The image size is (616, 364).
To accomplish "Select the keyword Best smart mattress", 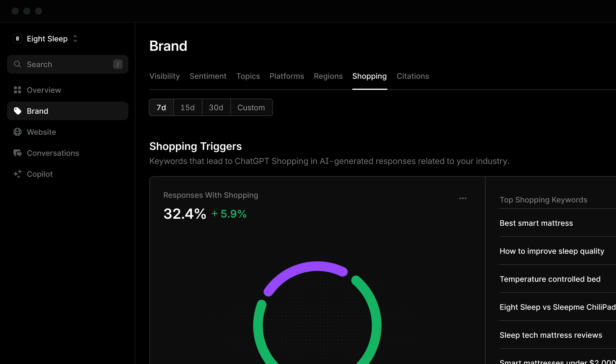I will pos(536,223).
